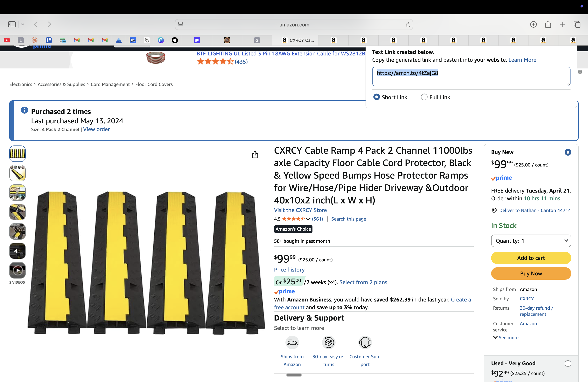The height and width of the screenshot is (382, 588).
Task: Open a new tab with plus icon
Action: (x=562, y=24)
